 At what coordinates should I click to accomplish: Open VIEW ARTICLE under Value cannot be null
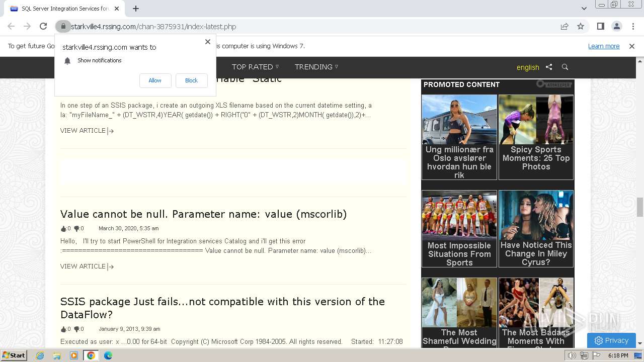(87, 266)
